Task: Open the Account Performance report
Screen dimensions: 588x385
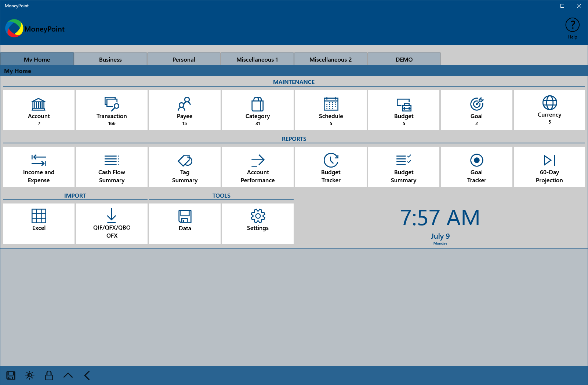Action: pos(258,167)
